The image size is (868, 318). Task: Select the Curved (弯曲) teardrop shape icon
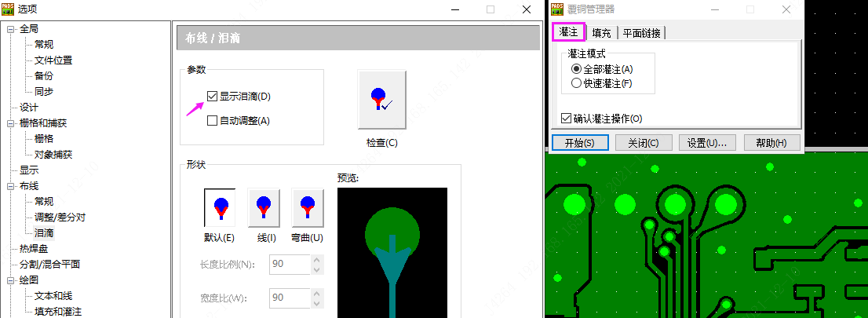pos(308,208)
